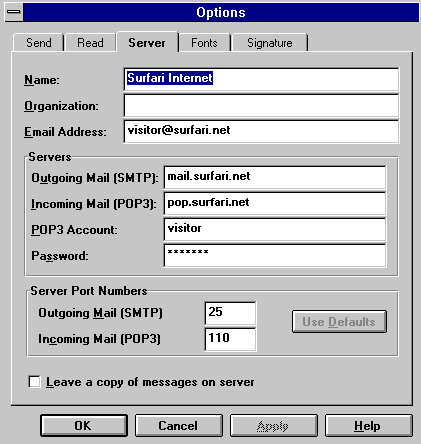This screenshot has width=421, height=444.
Task: Click the Password field
Action: [275, 255]
